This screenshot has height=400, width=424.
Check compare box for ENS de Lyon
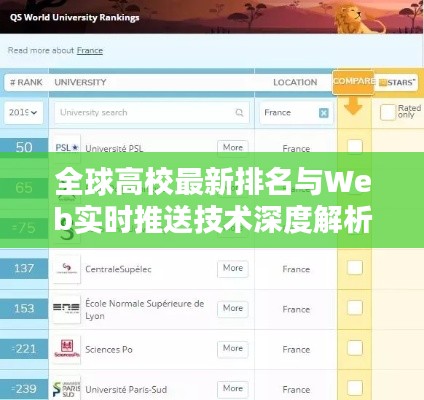tap(355, 308)
